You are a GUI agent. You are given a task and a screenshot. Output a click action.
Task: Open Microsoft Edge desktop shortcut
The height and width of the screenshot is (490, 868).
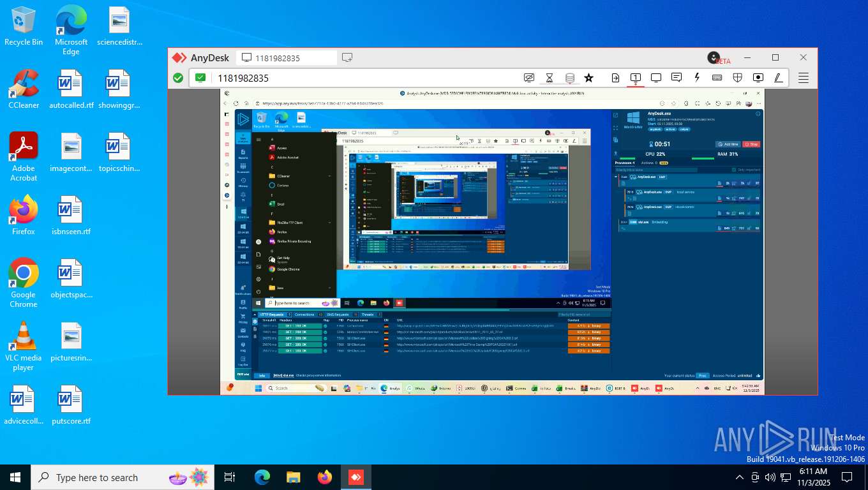(71, 31)
